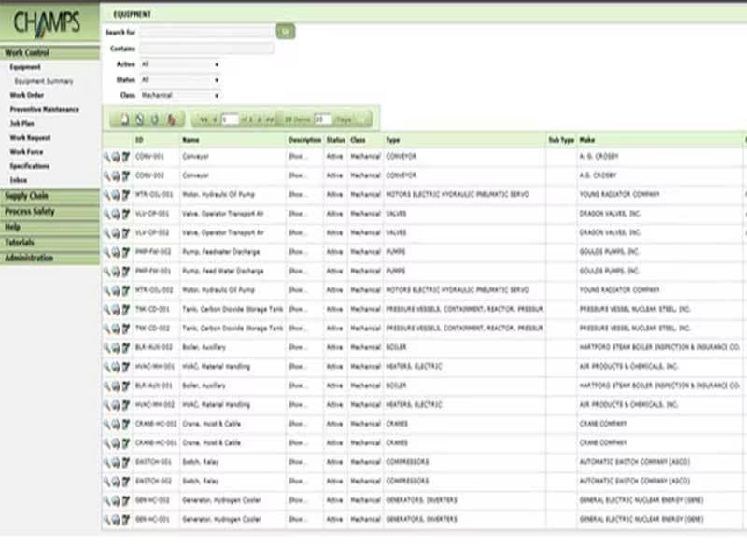Sort table by ID column header
This screenshot has height=560, width=747.
[139, 140]
